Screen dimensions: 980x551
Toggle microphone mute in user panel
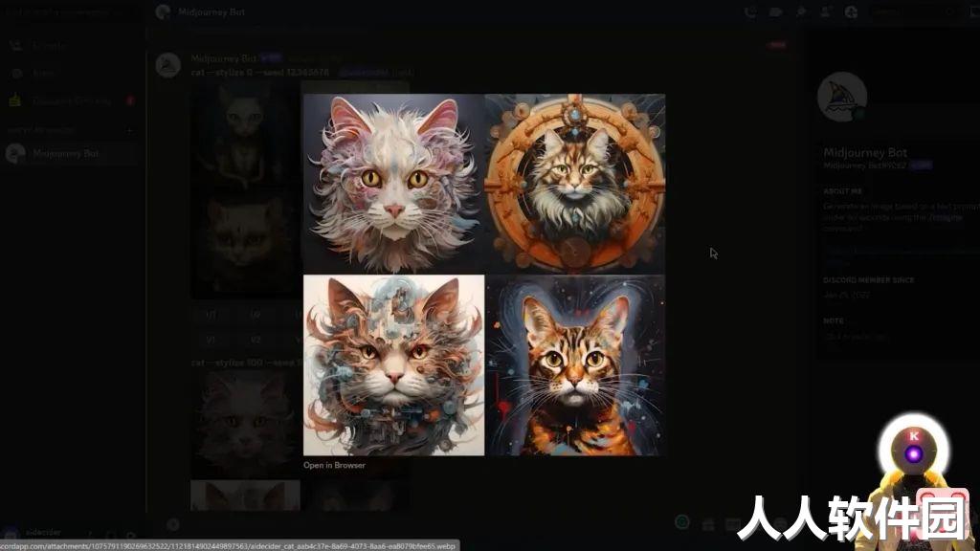tap(91, 536)
